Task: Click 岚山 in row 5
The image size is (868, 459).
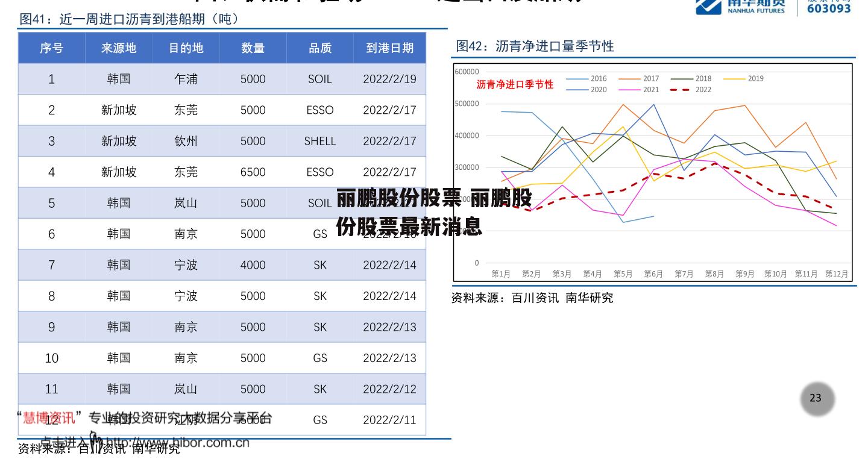Action: pyautogui.click(x=186, y=203)
